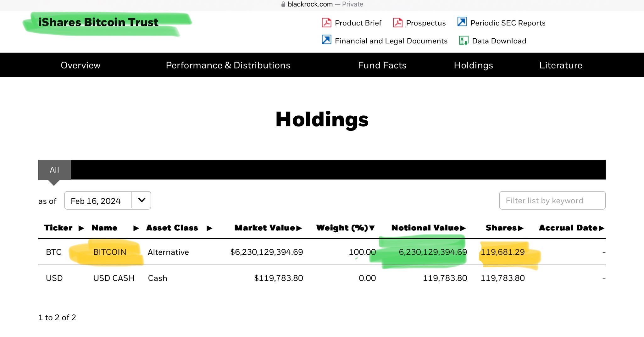Go to the Holdings navigation tab
The width and height of the screenshot is (644, 337).
click(x=473, y=65)
